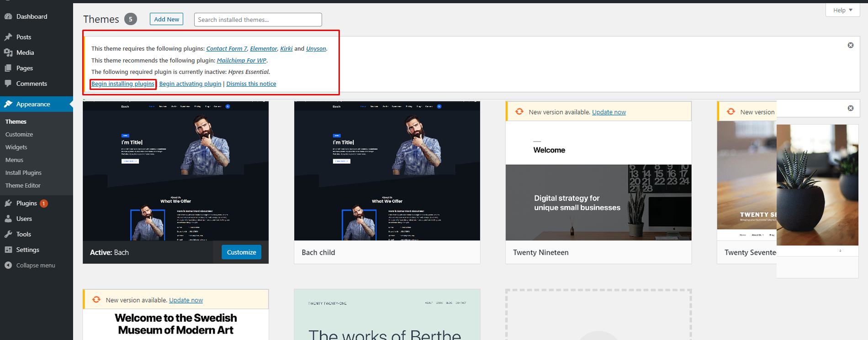This screenshot has height=340, width=868.
Task: Click the Dashboard gauge icon
Action: click(x=8, y=16)
